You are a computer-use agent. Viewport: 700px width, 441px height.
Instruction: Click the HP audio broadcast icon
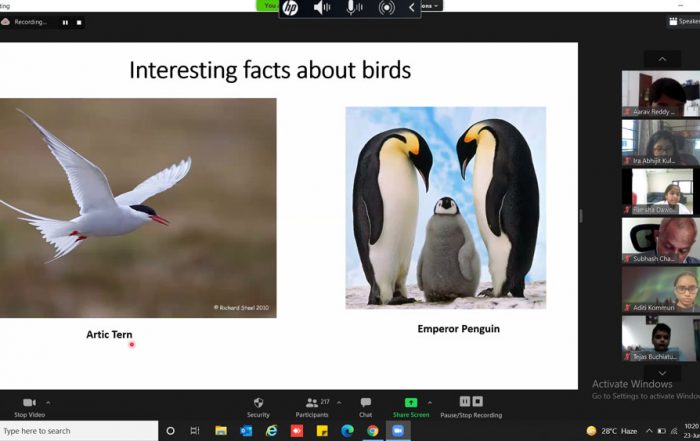[387, 8]
